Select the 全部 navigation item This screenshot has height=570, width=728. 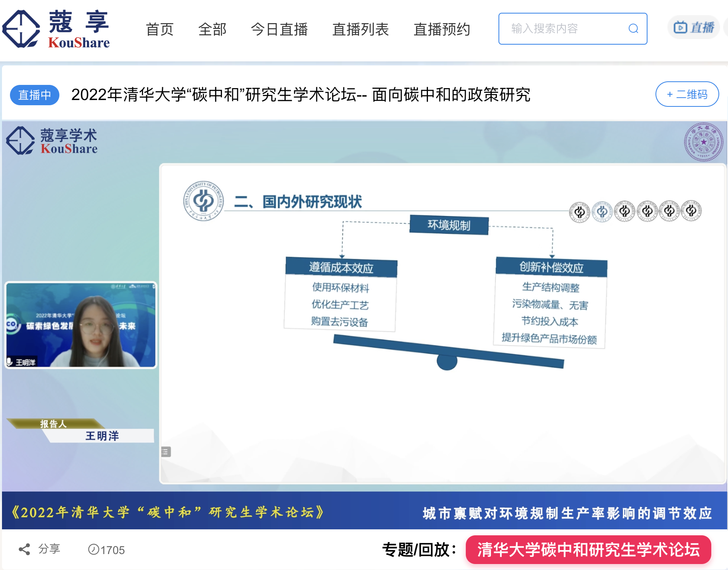coord(212,29)
